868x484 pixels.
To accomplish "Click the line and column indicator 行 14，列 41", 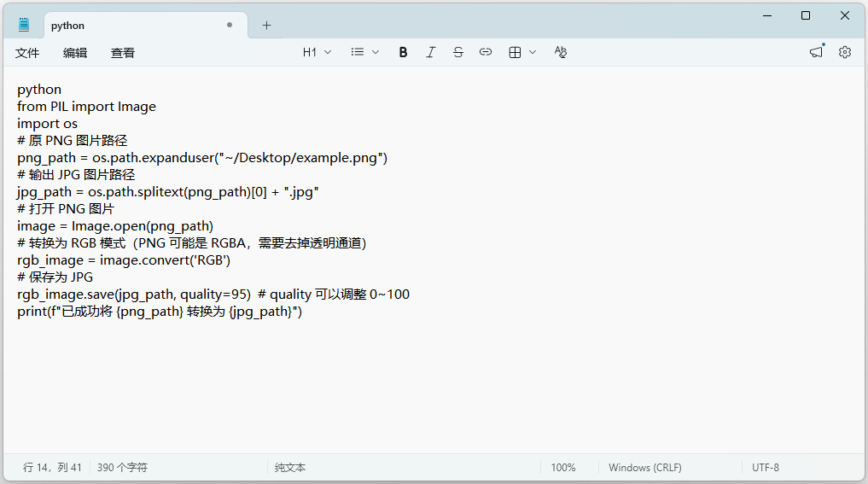I will click(52, 468).
